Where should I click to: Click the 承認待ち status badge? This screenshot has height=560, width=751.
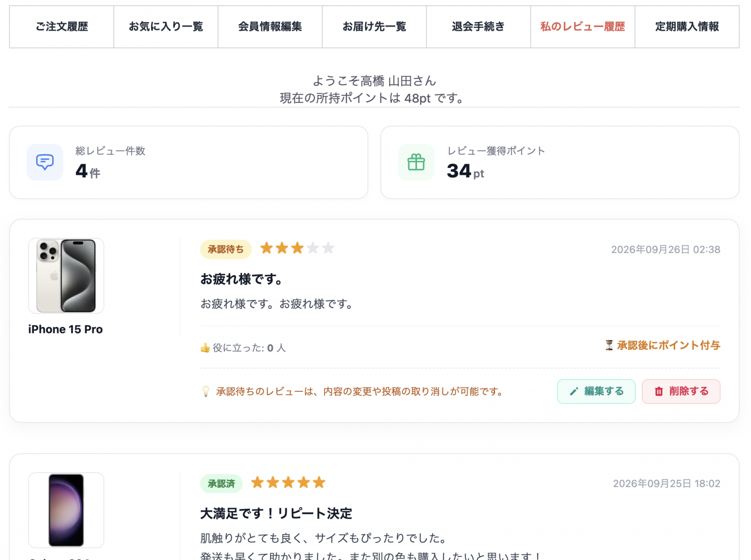pyautogui.click(x=226, y=249)
